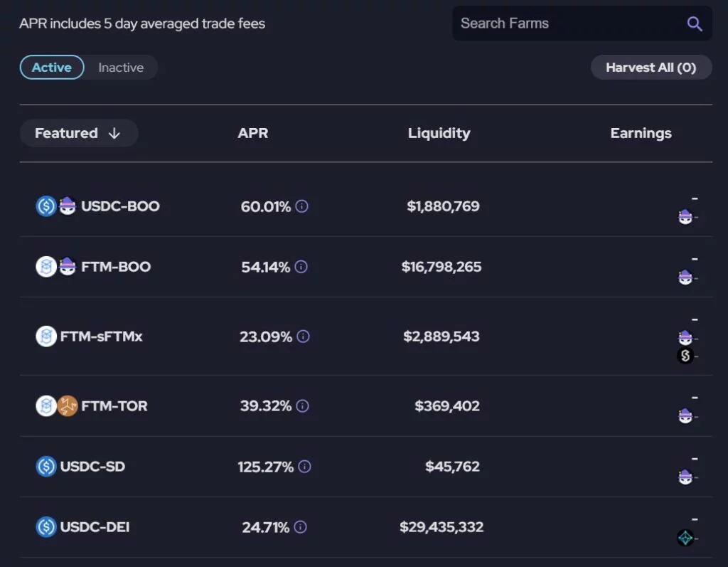728x567 pixels.
Task: Click the info icon beside 60.01% APR
Action: (302, 206)
